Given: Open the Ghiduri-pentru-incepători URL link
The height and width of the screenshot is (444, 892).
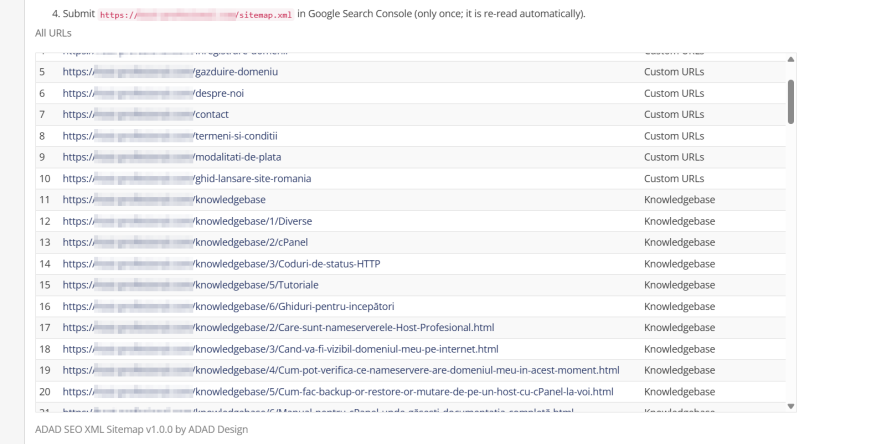Looking at the screenshot, I should click(x=228, y=307).
